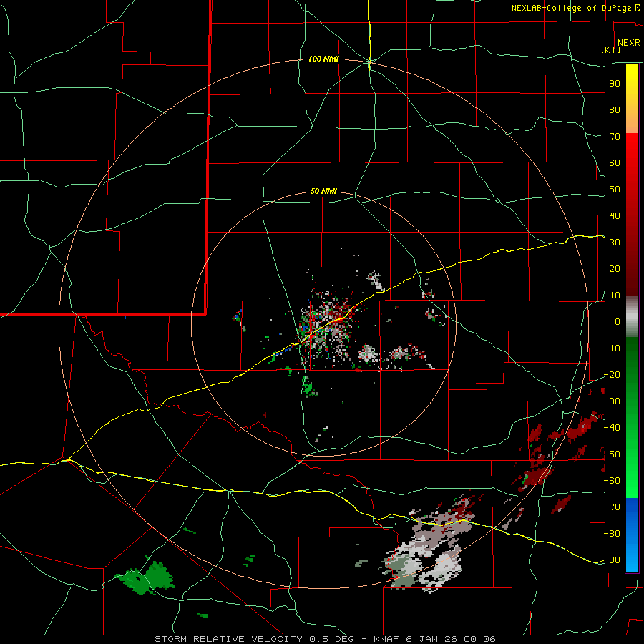The height and width of the screenshot is (644, 644).
Task: Click the NEXR label above color bar
Action: click(628, 43)
